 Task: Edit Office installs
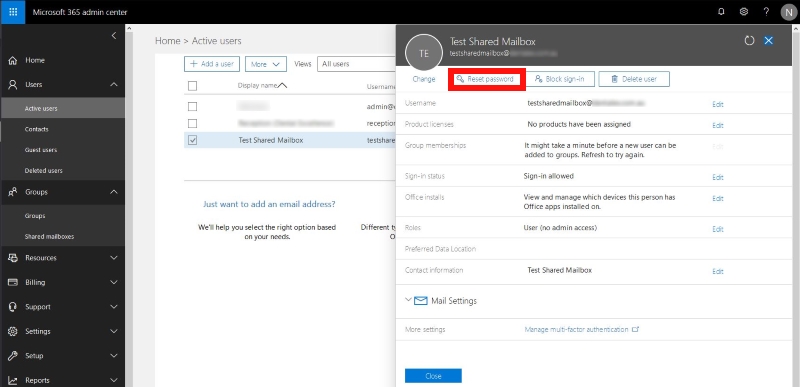718,198
